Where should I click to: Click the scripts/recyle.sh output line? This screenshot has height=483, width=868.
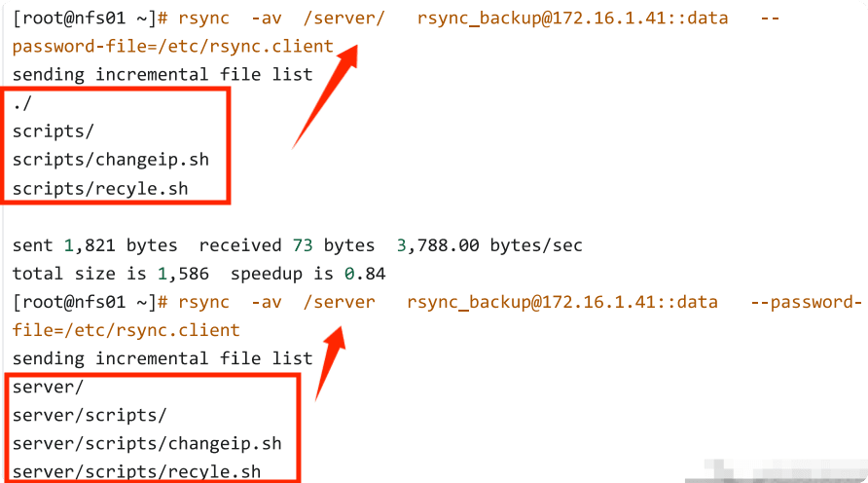(100, 188)
